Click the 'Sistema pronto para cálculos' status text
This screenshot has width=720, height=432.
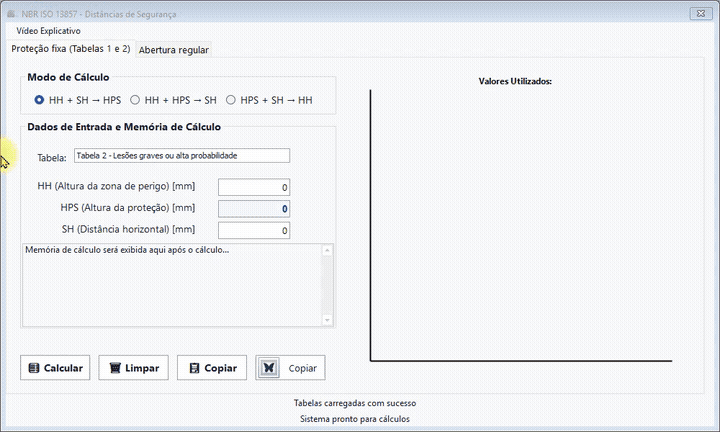[355, 419]
